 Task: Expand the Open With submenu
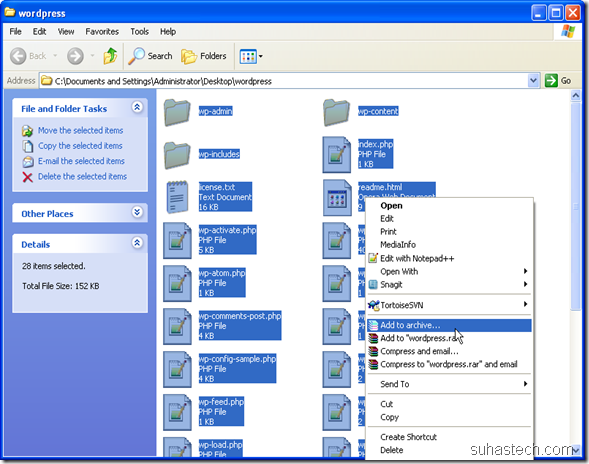click(449, 271)
